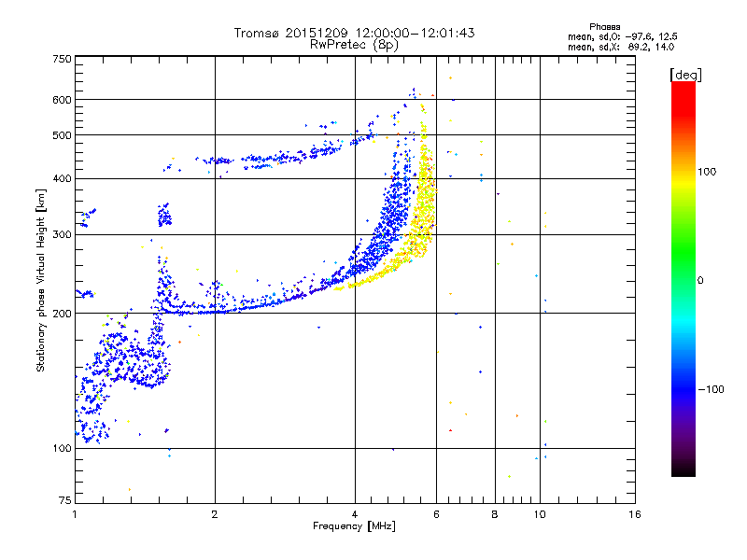Click the colorbar '0' tick label
Screen dimensions: 747x560
click(699, 281)
